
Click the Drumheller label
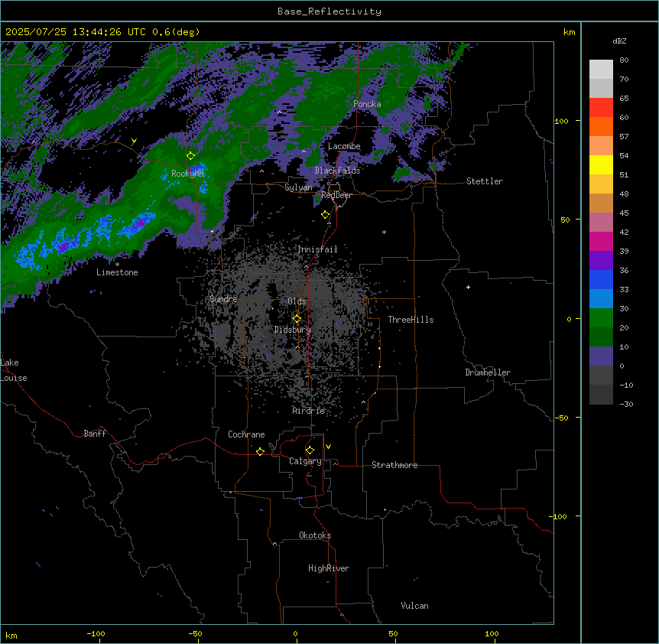pyautogui.click(x=488, y=372)
